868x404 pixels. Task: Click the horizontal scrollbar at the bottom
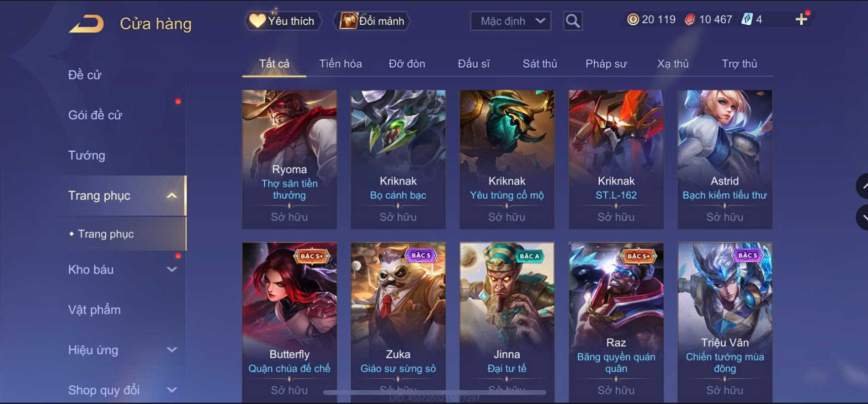(x=435, y=392)
